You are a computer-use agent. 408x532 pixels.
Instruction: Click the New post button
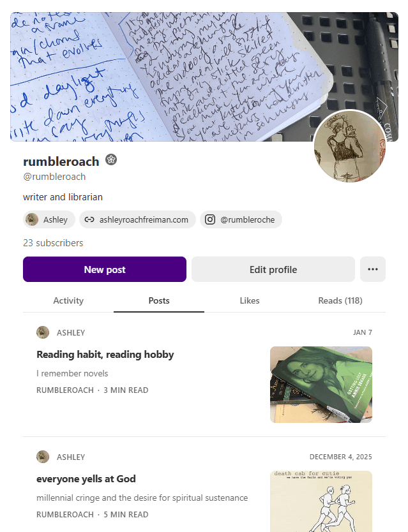tap(105, 269)
